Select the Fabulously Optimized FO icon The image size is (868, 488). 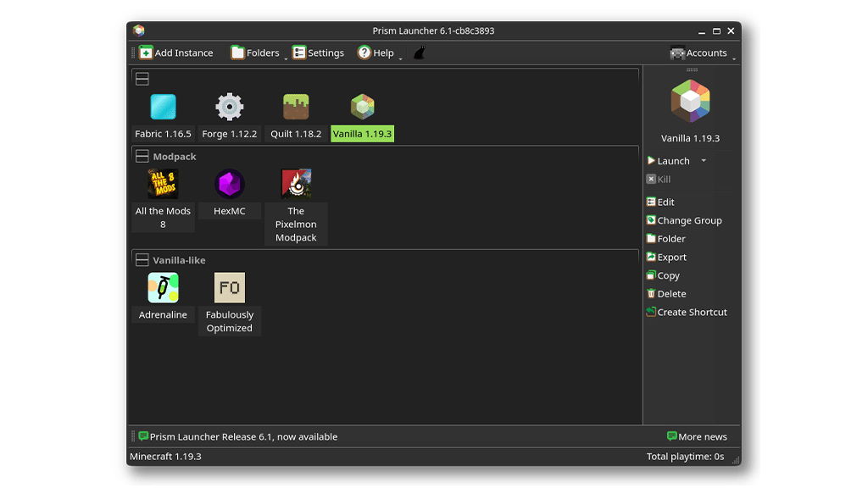[x=229, y=287]
